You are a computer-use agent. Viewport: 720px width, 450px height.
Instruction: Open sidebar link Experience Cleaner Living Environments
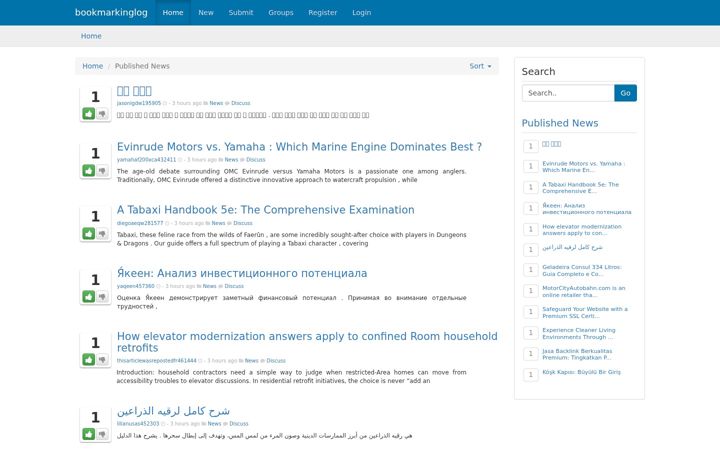point(579,333)
